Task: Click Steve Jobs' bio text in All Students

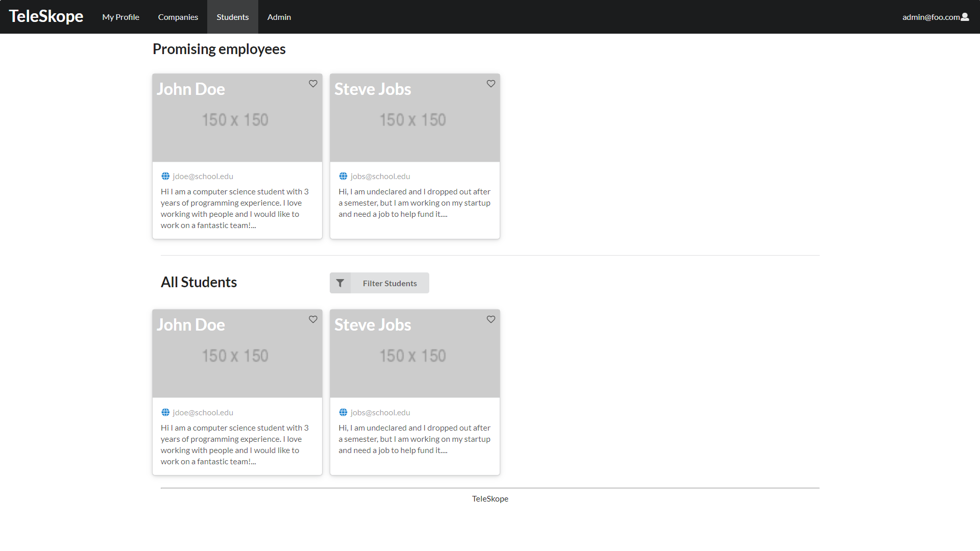Action: click(x=414, y=439)
